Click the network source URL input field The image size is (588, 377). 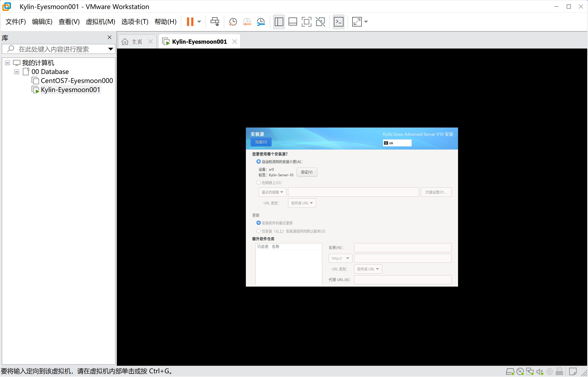point(354,192)
